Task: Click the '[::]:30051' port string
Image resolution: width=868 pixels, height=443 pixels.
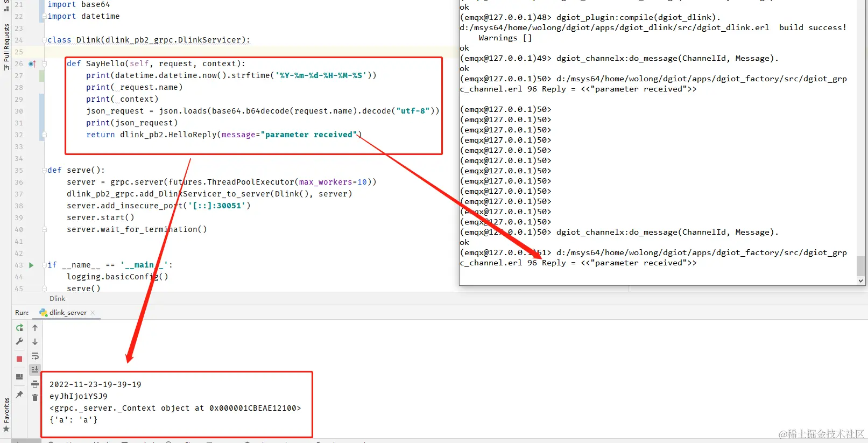Action: point(217,206)
